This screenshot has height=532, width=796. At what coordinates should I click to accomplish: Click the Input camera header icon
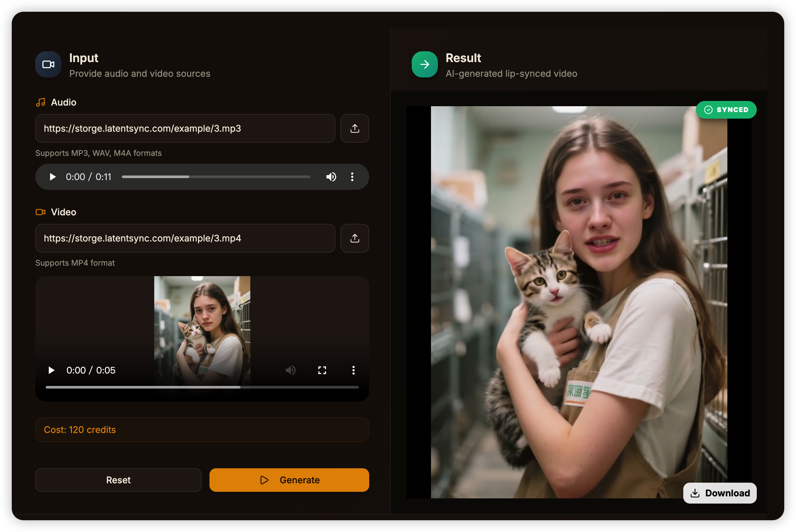click(48, 64)
